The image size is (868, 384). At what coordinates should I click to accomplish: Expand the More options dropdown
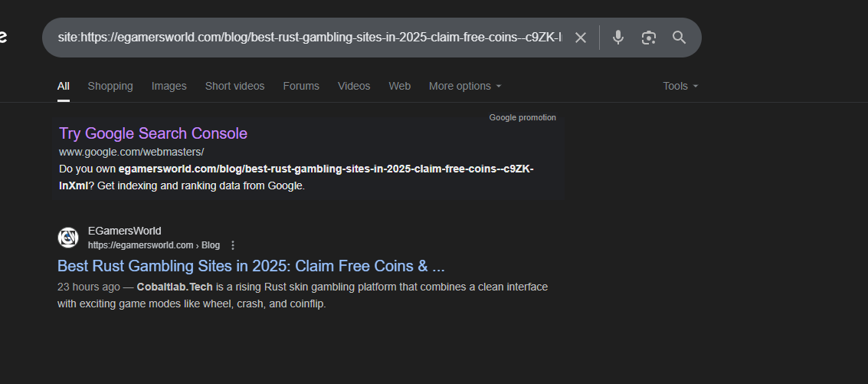[x=465, y=87]
